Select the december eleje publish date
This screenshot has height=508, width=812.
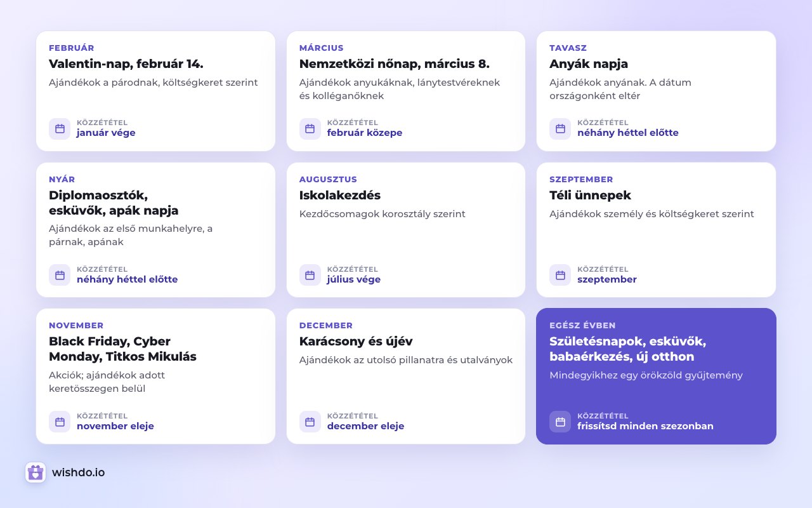pyautogui.click(x=365, y=426)
